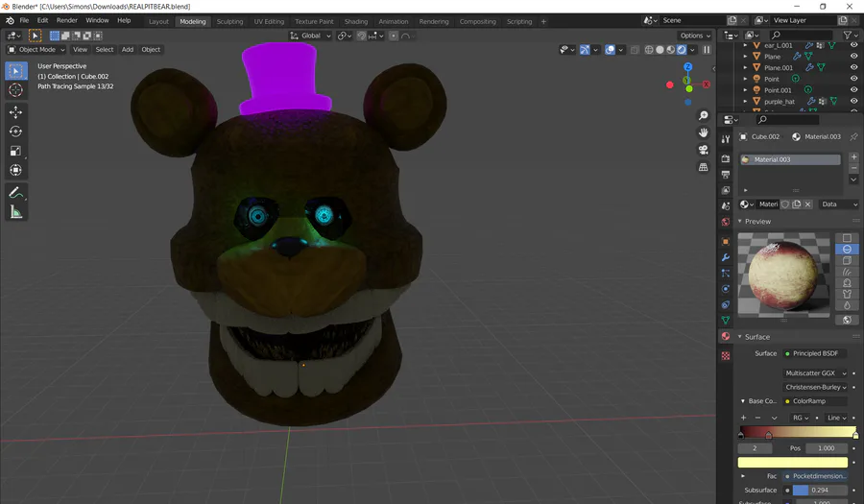Open the View Layer properties tab
The height and width of the screenshot is (504, 864).
pyautogui.click(x=725, y=190)
